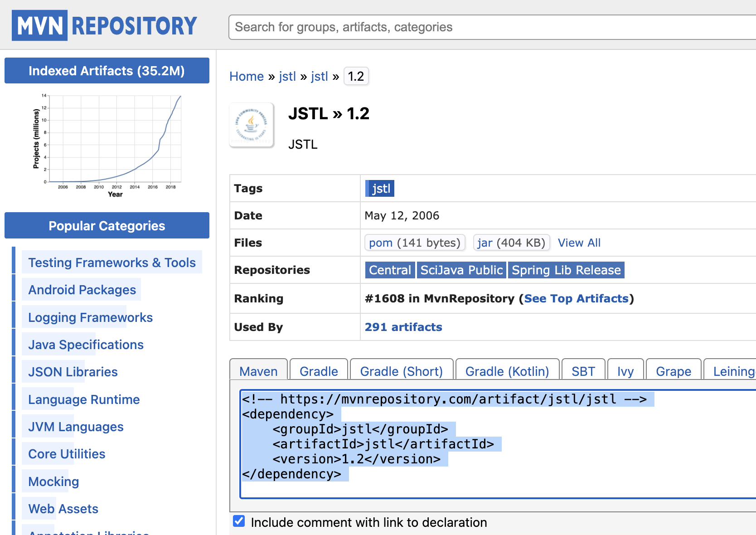This screenshot has height=535, width=756.
Task: Click the May 12, 2006 date value
Action: point(402,215)
